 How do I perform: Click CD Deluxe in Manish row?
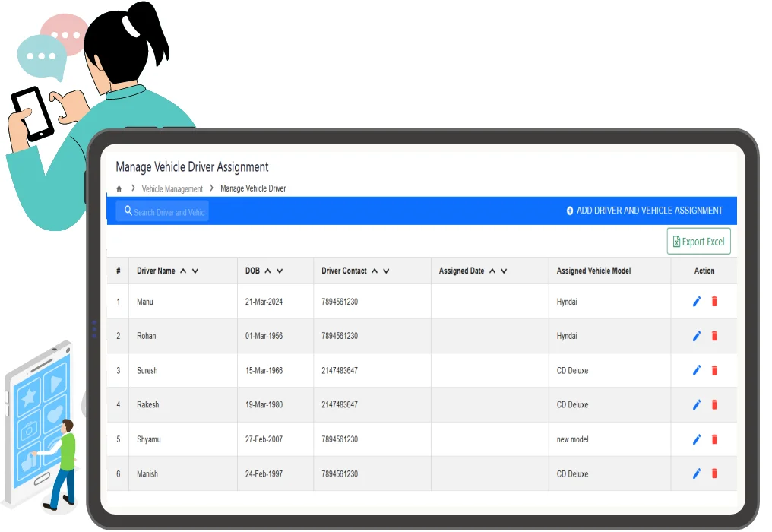573,474
